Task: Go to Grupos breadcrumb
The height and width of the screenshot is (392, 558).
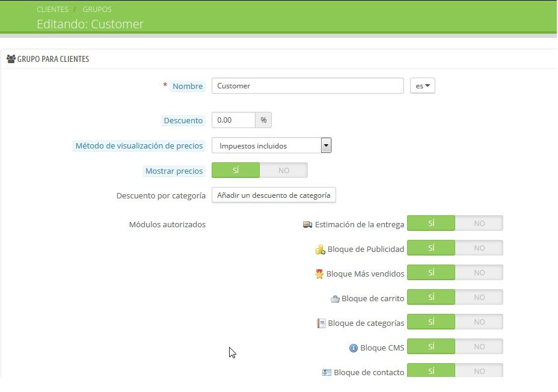Action: (97, 9)
